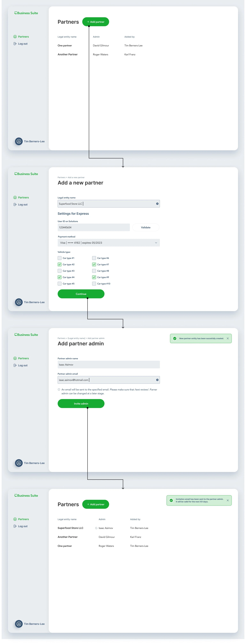
Task: Clear the Partner admin email field
Action: click(x=157, y=380)
